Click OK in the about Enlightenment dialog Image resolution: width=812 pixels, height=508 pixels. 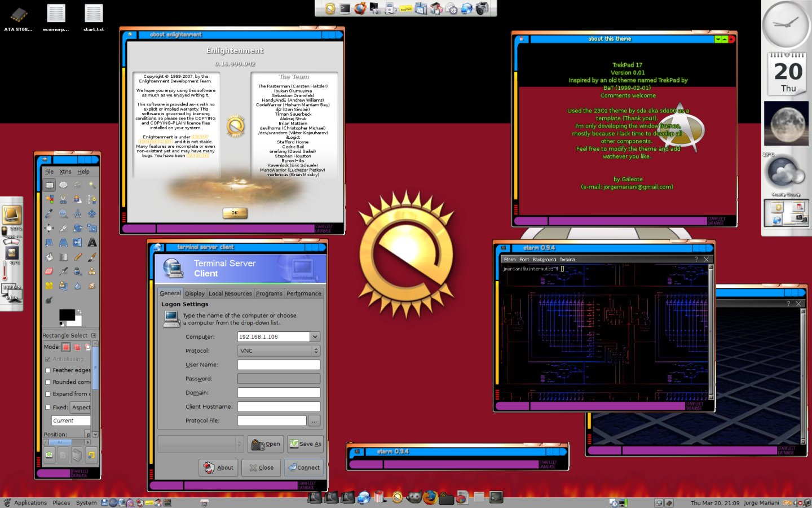(x=235, y=213)
